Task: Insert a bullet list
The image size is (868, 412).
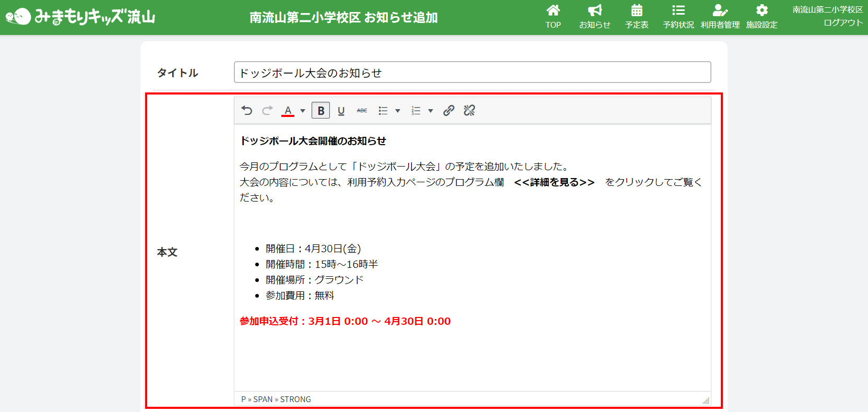Action: click(x=383, y=111)
